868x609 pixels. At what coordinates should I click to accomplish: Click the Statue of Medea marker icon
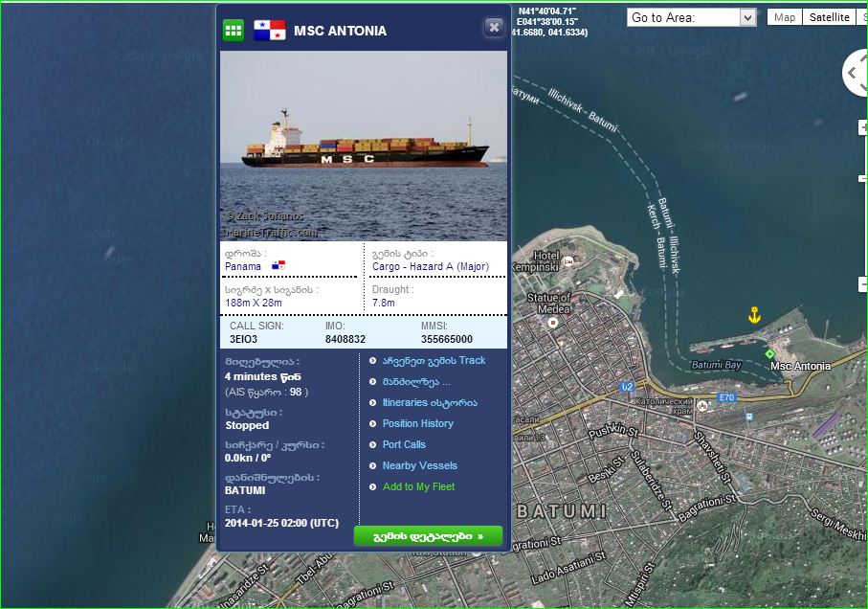pos(552,323)
